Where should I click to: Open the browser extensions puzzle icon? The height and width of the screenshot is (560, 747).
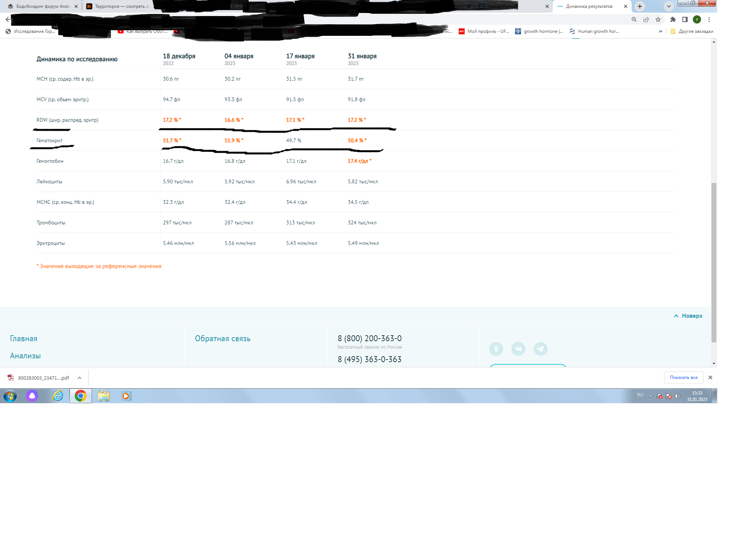point(673,19)
